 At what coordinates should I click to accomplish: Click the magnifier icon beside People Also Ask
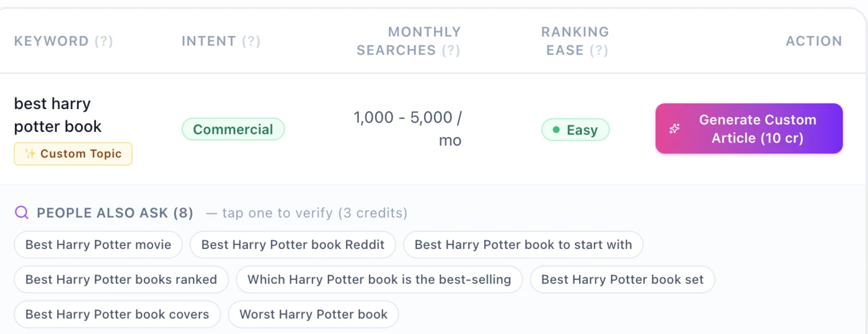(x=22, y=213)
